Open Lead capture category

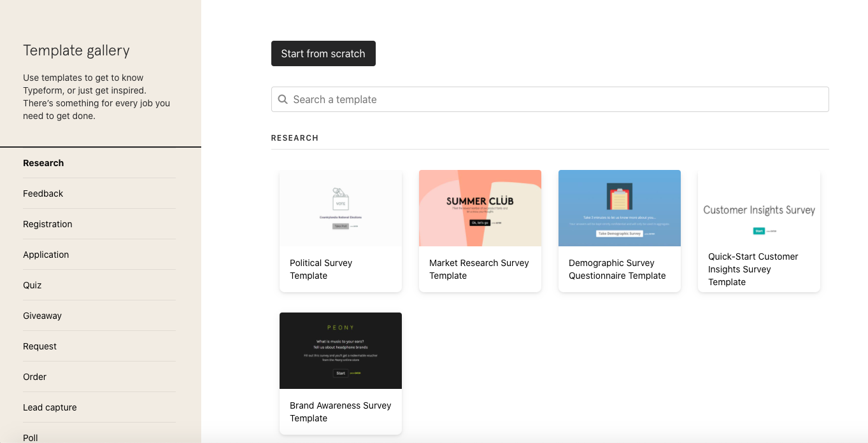[x=50, y=407]
